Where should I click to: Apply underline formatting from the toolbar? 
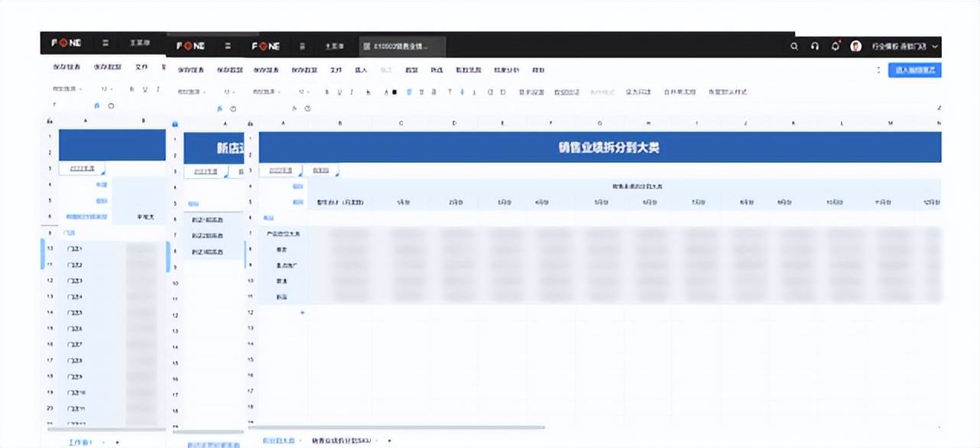point(339,92)
